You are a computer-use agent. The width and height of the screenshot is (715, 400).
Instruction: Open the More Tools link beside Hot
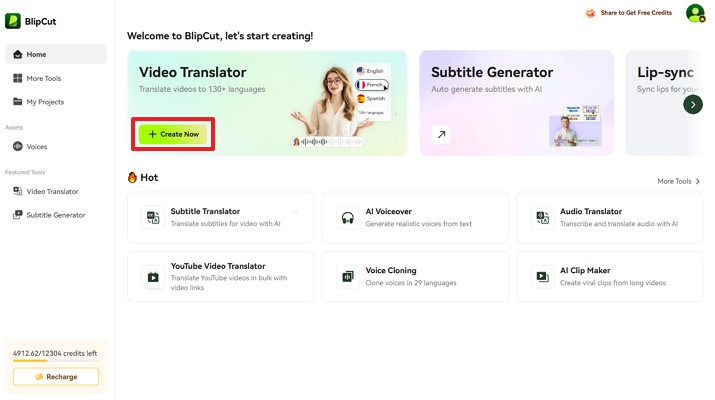tap(678, 181)
